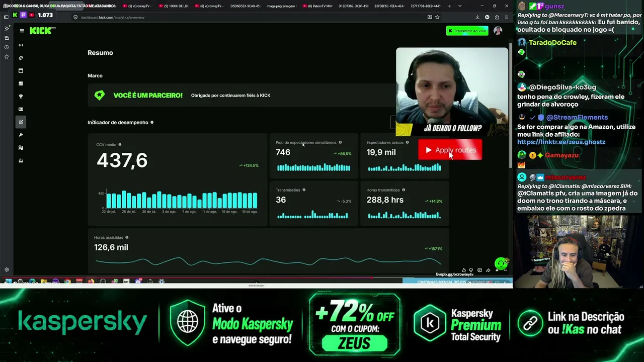Click the Horas transmitidas value 288,8 hrs
This screenshot has height=362, width=644.
(385, 200)
